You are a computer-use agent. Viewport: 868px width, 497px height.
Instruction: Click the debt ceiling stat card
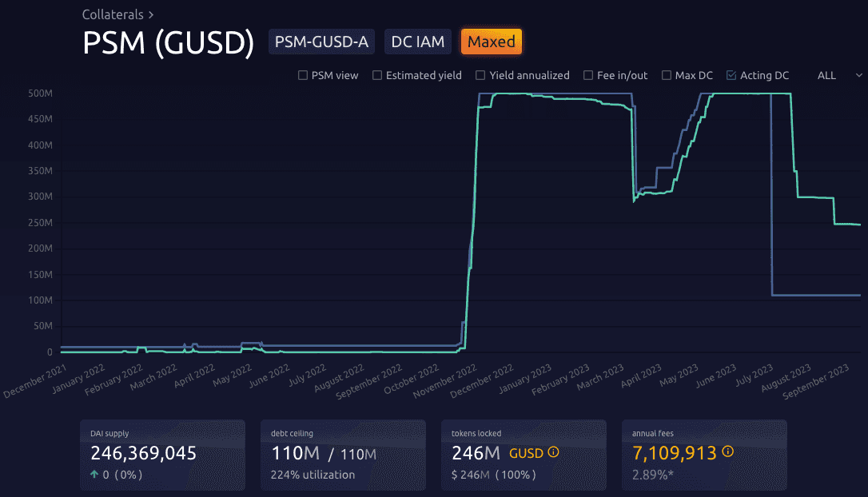343,455
